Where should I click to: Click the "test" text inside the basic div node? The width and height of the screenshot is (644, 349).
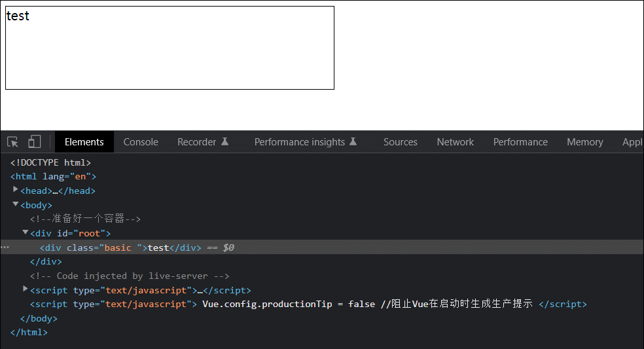[x=158, y=248]
